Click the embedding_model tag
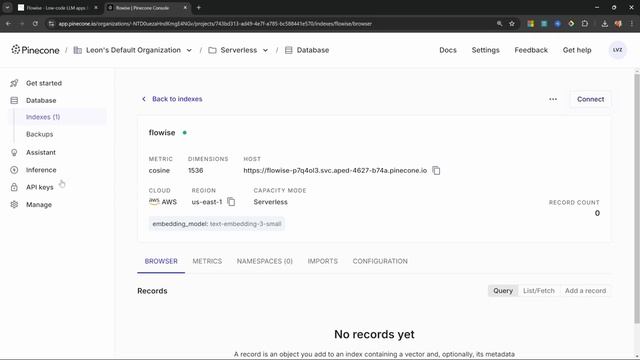 (217, 224)
